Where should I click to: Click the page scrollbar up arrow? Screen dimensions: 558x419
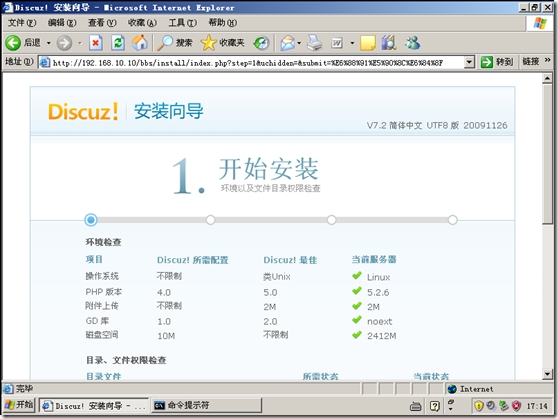(x=547, y=78)
